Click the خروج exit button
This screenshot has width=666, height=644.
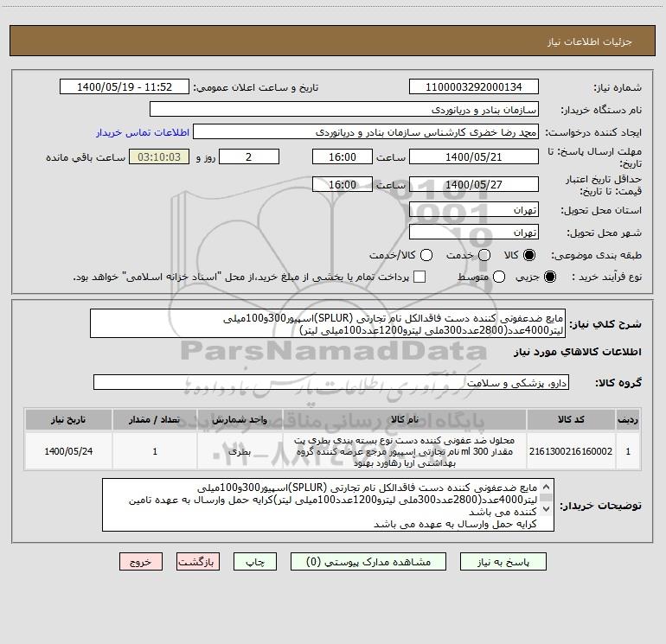point(141,562)
